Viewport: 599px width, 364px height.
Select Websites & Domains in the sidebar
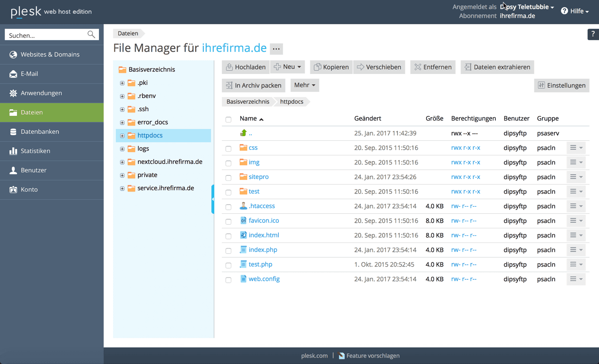point(44,54)
